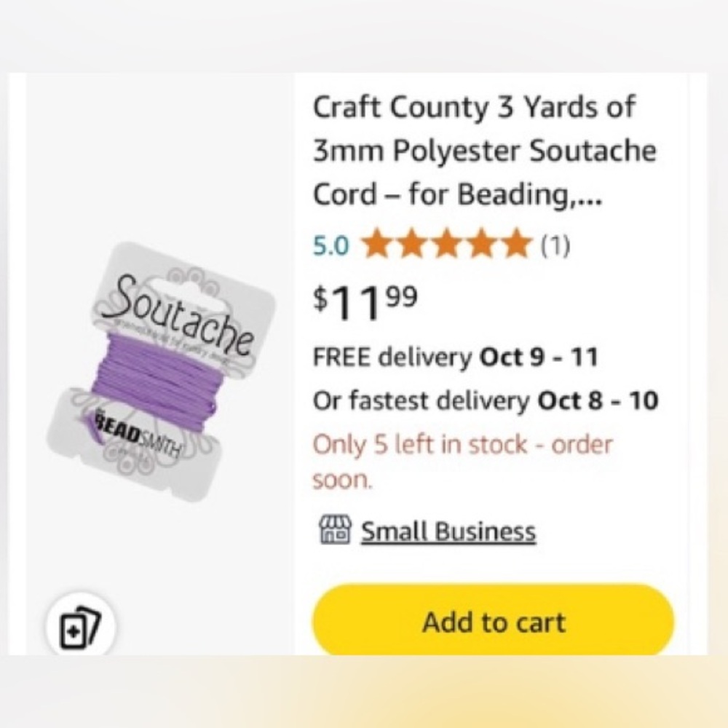The height and width of the screenshot is (728, 728).
Task: Click the truncated 'Cord – for Beading,...' title line
Action: coord(457,194)
